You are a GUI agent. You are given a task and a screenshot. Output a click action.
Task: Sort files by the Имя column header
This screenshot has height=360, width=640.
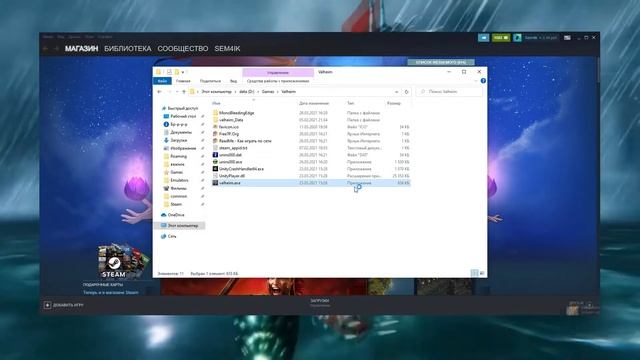click(x=216, y=103)
